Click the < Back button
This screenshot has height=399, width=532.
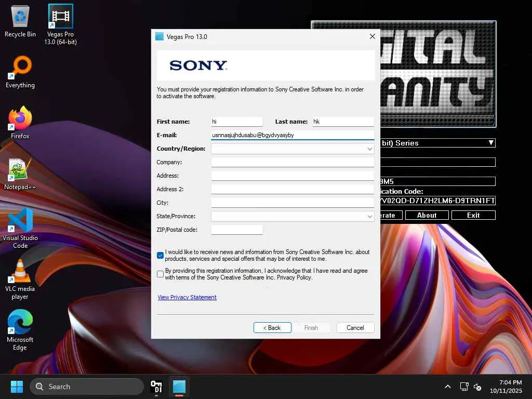point(272,328)
